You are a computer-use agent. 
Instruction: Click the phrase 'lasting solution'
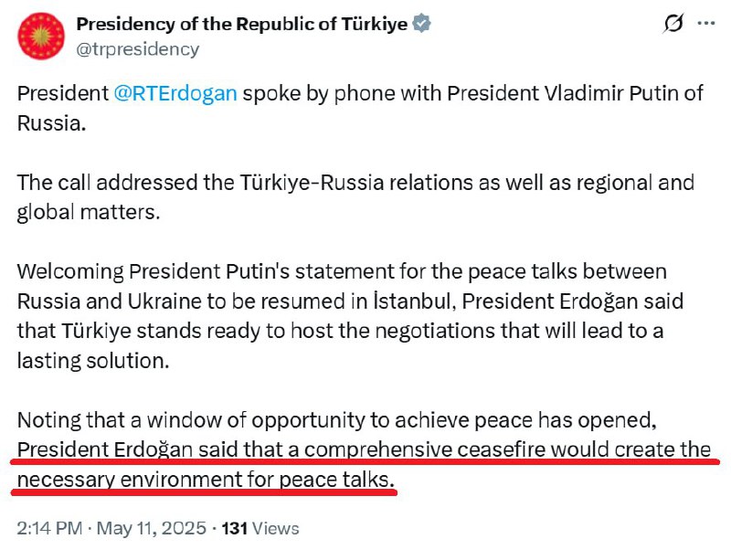[x=92, y=360]
